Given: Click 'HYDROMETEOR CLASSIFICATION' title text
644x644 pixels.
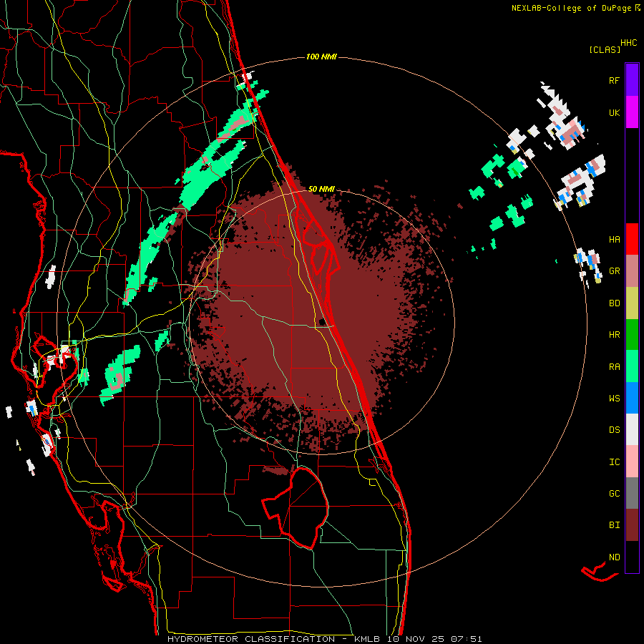Looking at the screenshot, I should click(251, 639).
